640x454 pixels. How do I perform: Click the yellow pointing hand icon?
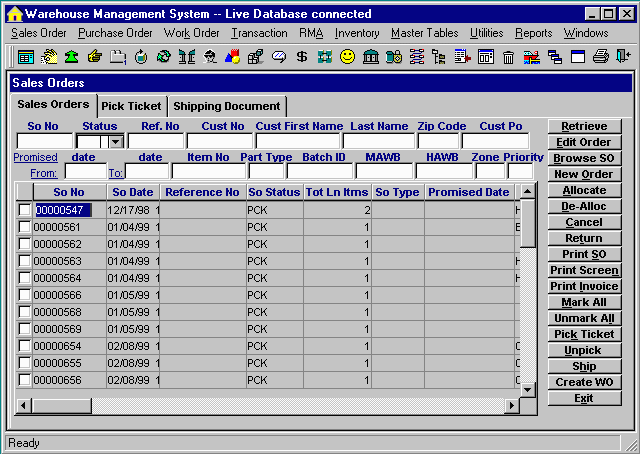click(95, 57)
